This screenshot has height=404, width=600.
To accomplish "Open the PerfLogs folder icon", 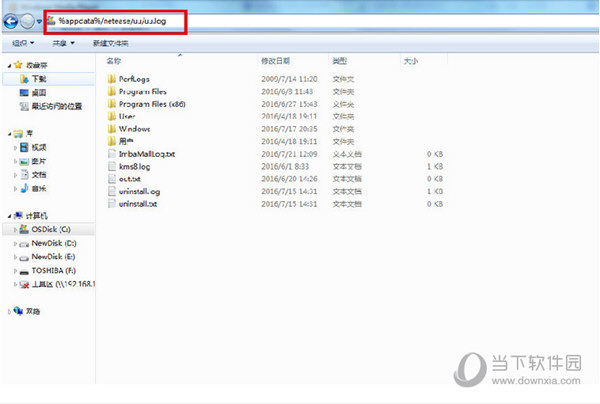I will click(110, 78).
